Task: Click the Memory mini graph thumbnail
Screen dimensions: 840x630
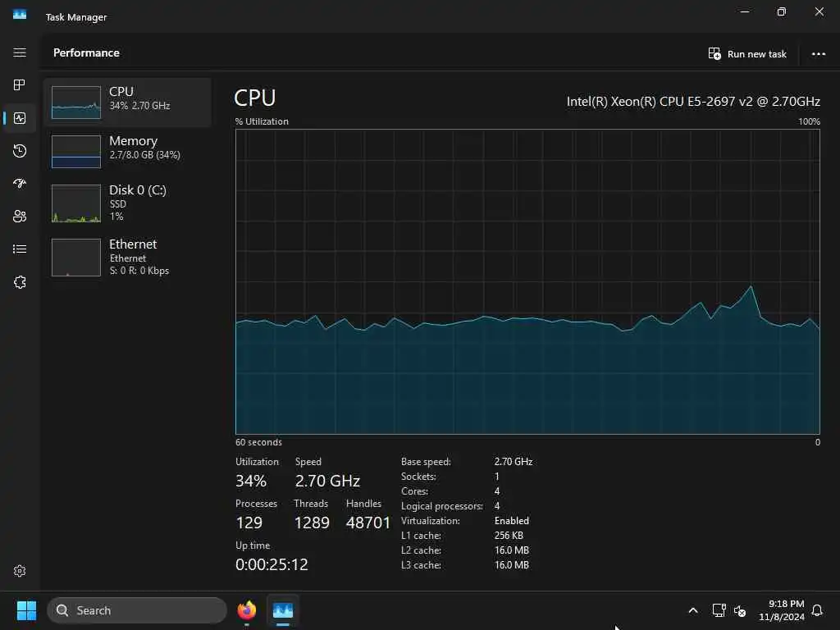Action: click(x=76, y=152)
